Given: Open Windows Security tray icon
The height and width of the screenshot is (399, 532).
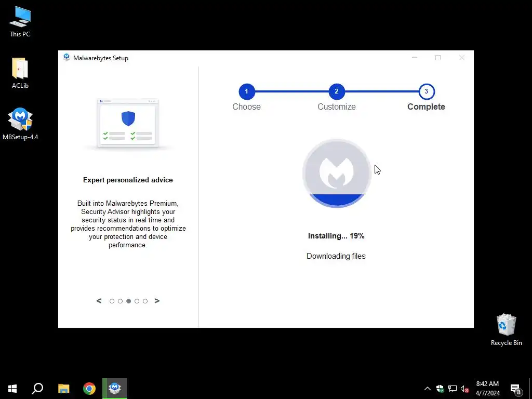Looking at the screenshot, I should coord(440,389).
